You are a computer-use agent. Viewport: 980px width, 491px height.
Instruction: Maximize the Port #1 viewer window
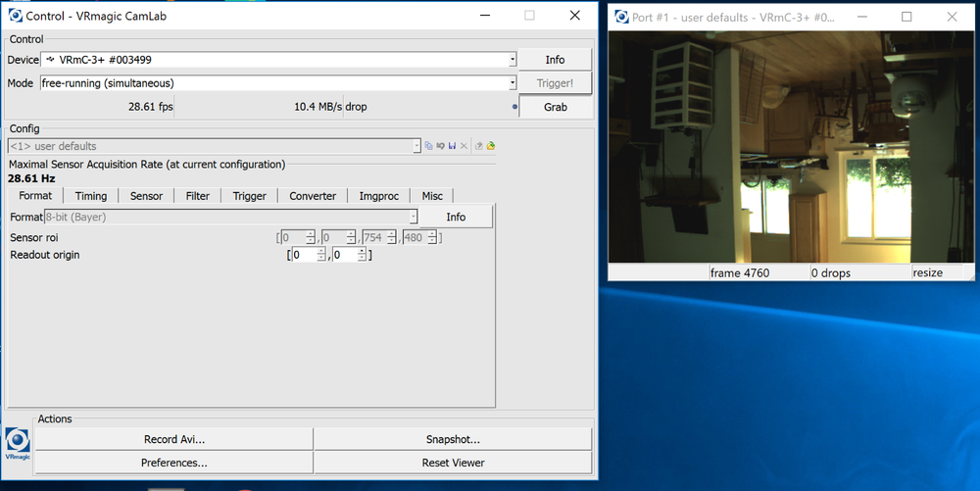[906, 17]
